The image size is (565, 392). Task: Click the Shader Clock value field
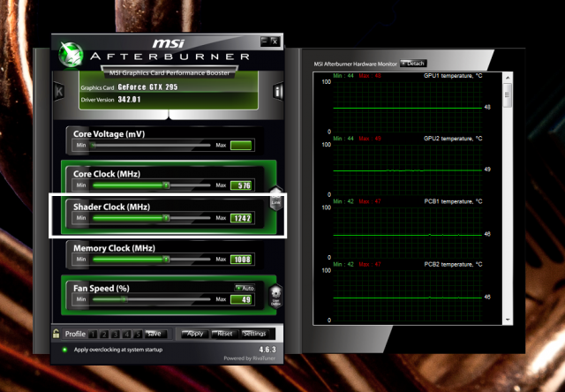[242, 218]
